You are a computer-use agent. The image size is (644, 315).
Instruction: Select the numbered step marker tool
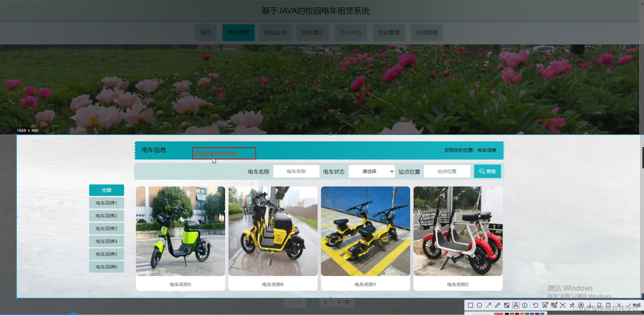click(525, 305)
